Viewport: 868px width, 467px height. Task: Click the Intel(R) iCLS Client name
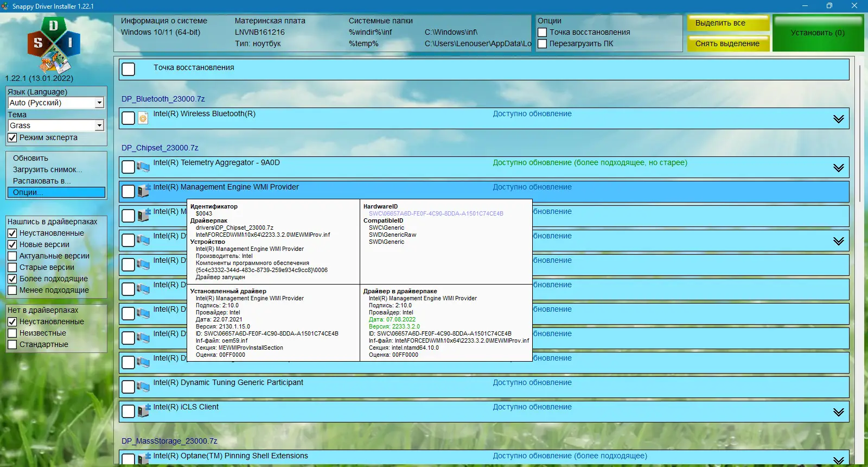tap(186, 407)
